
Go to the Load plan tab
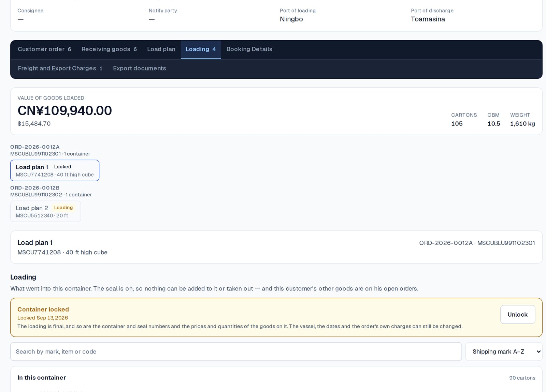(x=161, y=49)
